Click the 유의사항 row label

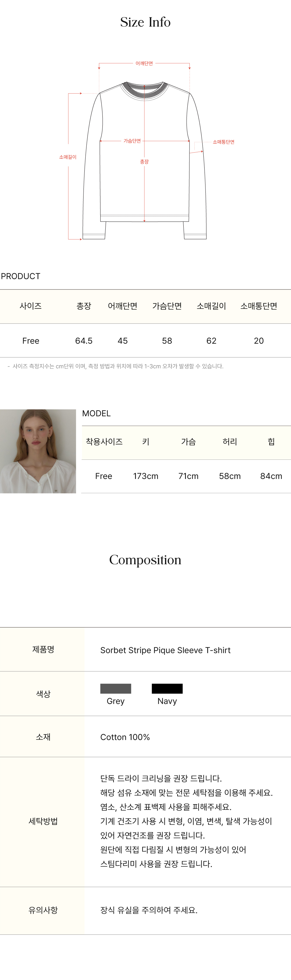[43, 910]
